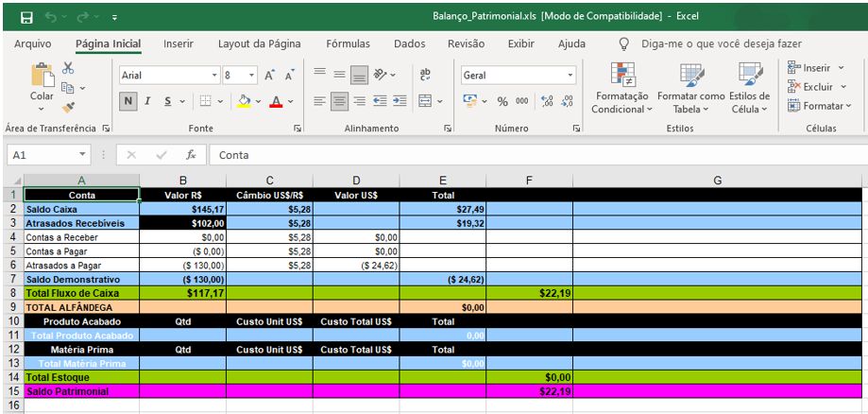Click the wrap text icon
This screenshot has height=414, width=868.
pyautogui.click(x=425, y=75)
